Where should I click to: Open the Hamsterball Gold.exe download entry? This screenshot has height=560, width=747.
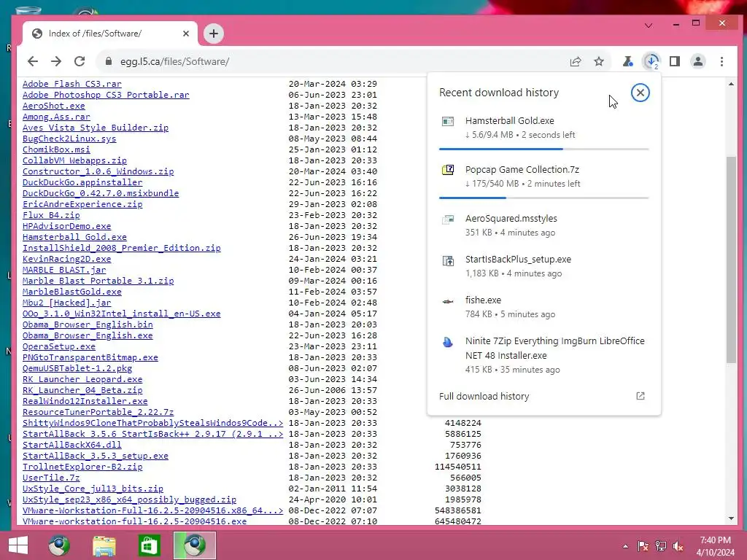(543, 128)
